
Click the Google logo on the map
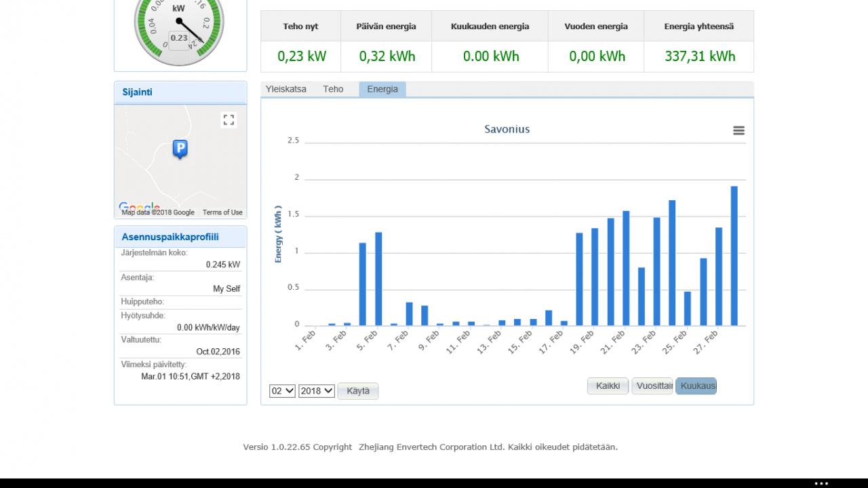(x=139, y=207)
